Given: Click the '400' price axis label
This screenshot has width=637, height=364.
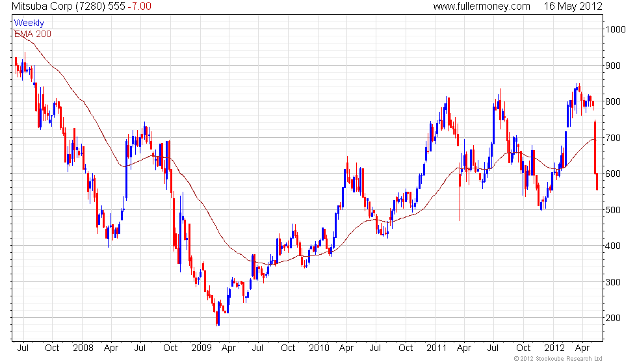Looking at the screenshot, I should (613, 246).
